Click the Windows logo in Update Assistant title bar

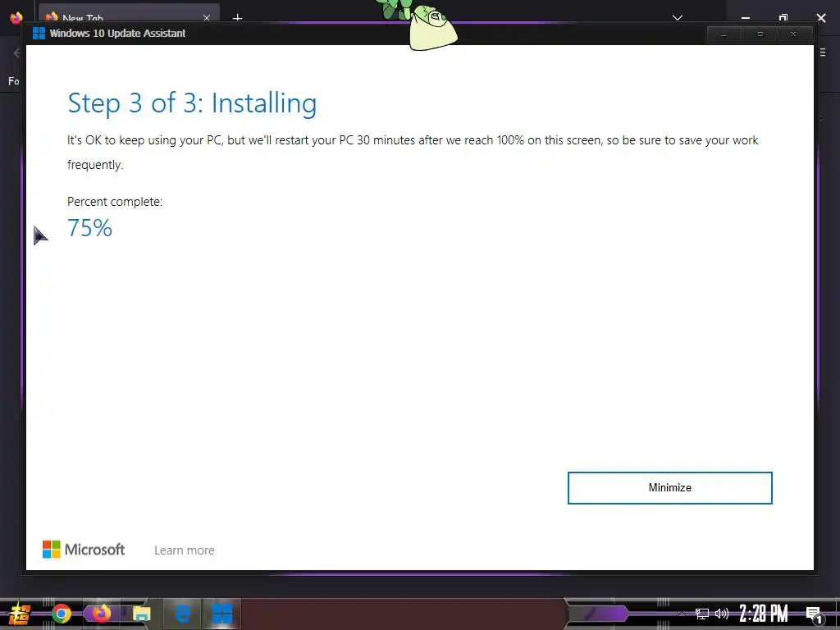[x=39, y=33]
